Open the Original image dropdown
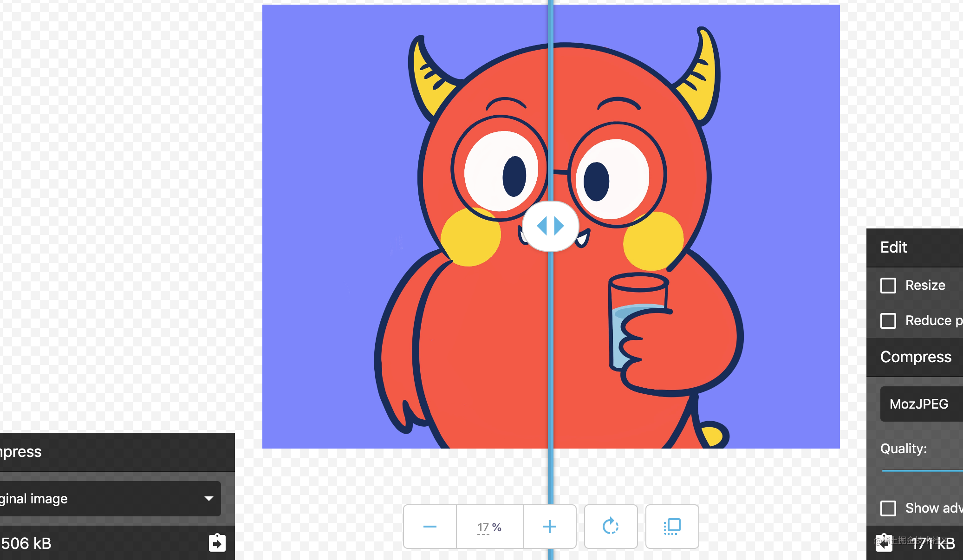The height and width of the screenshot is (560, 963). coord(110,499)
